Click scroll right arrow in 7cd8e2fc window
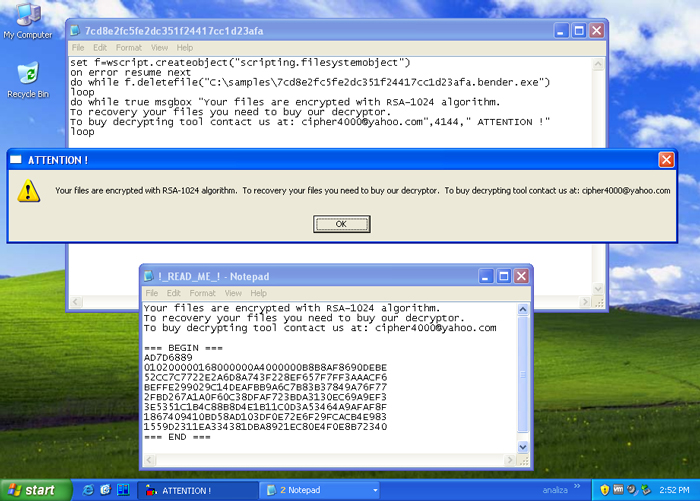Viewport: 700px width, 501px height. 585,302
